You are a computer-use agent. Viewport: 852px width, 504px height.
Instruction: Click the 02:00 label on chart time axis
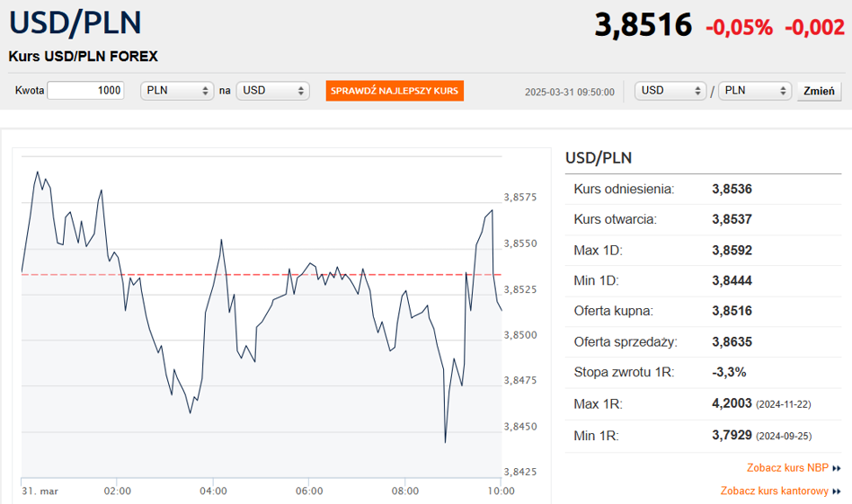[118, 491]
